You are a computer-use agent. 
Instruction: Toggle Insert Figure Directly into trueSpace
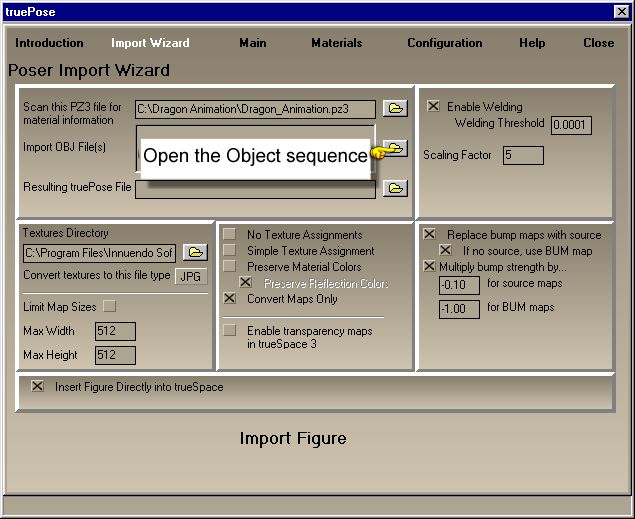click(x=38, y=387)
